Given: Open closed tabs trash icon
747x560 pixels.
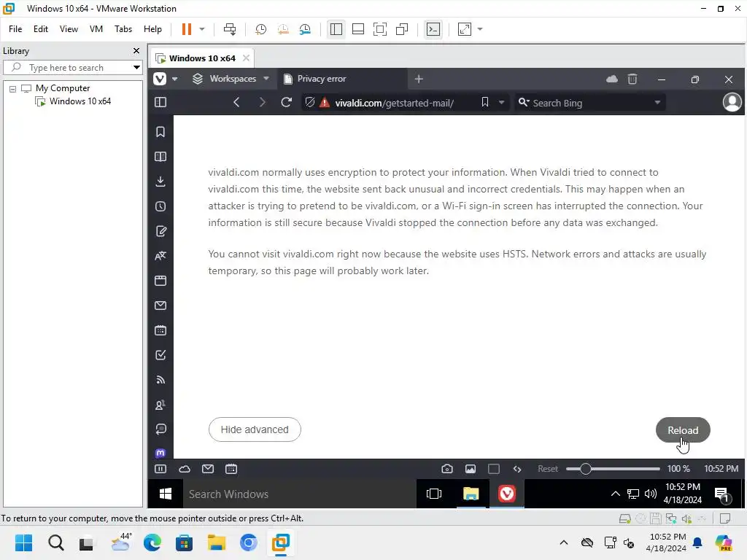Looking at the screenshot, I should coord(632,79).
